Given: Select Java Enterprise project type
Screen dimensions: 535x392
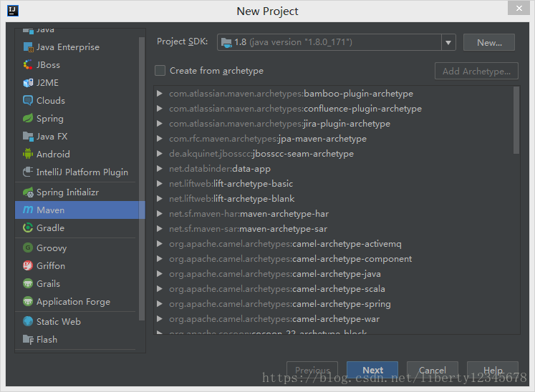Looking at the screenshot, I should (x=68, y=47).
